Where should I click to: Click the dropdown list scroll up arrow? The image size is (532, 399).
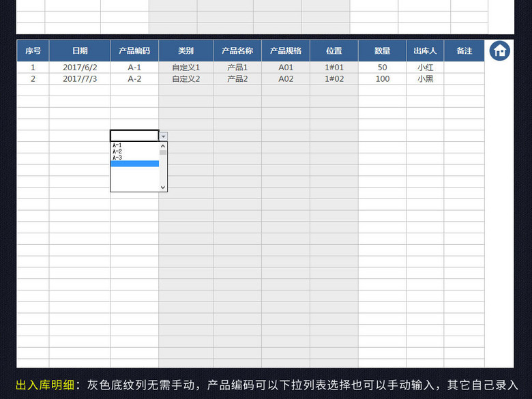click(x=163, y=145)
